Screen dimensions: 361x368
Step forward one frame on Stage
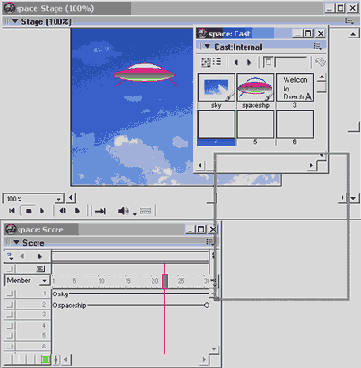[77, 211]
